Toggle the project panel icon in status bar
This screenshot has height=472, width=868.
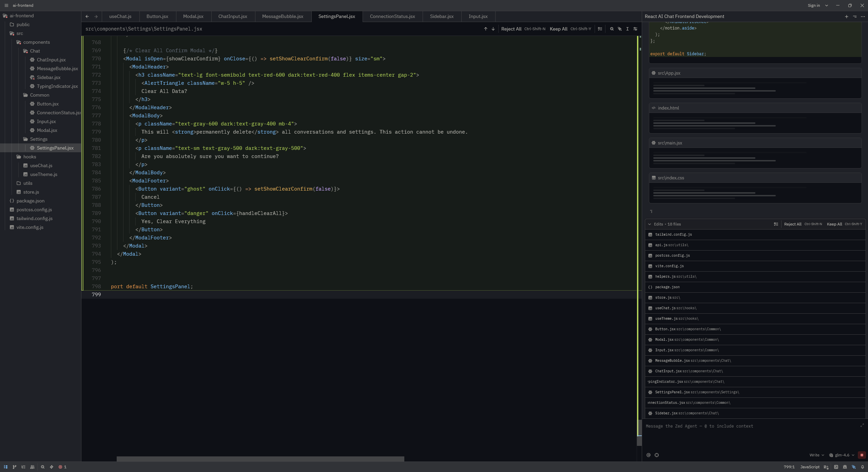coord(5,467)
